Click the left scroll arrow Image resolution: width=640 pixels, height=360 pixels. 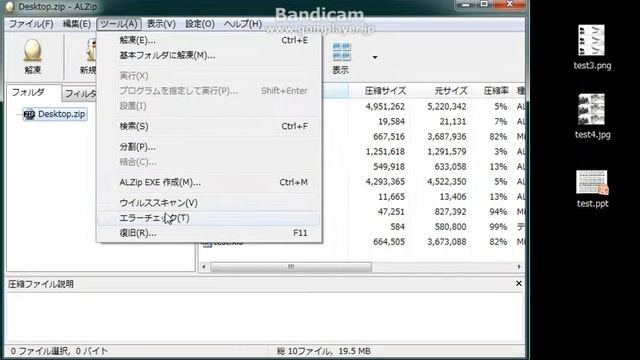pos(204,267)
